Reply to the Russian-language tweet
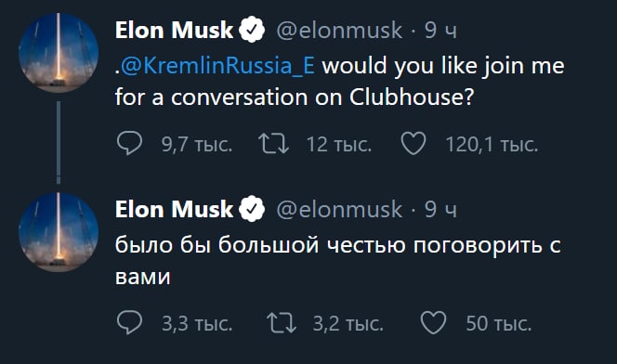Screen dimensions: 617x364 click(129, 322)
